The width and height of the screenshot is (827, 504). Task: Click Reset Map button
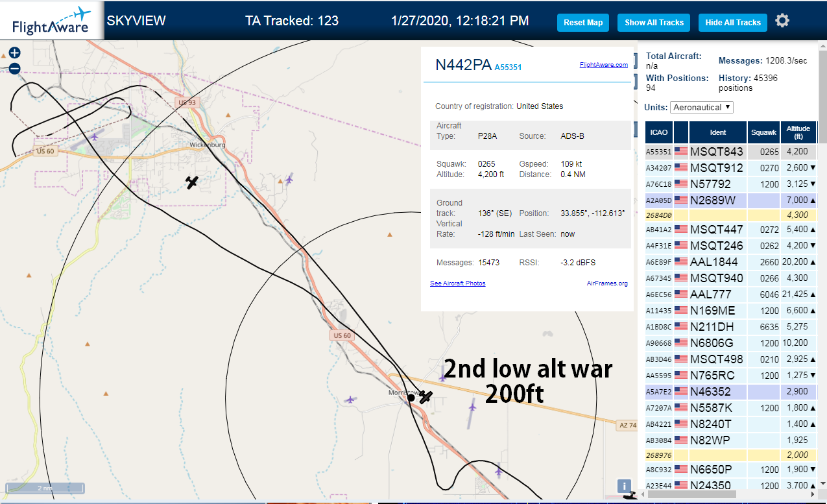(x=583, y=23)
